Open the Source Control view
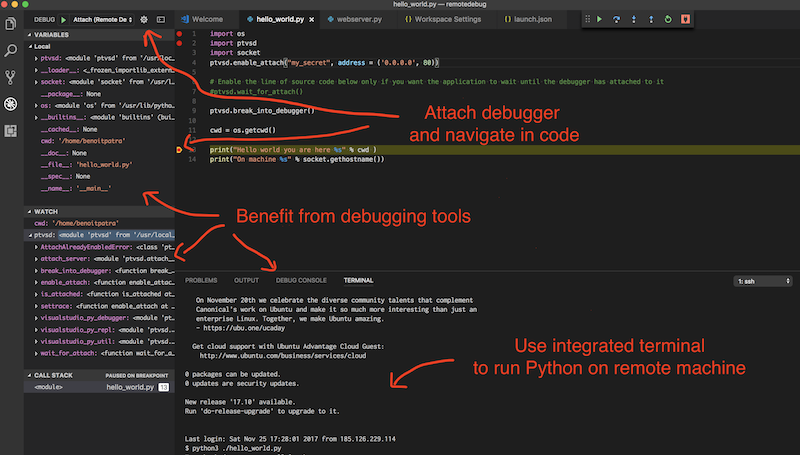Image resolution: width=800 pixels, height=455 pixels. (x=11, y=77)
